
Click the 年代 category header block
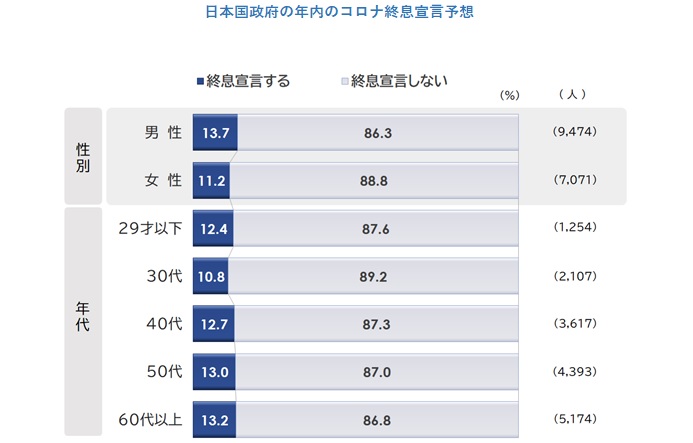83,321
